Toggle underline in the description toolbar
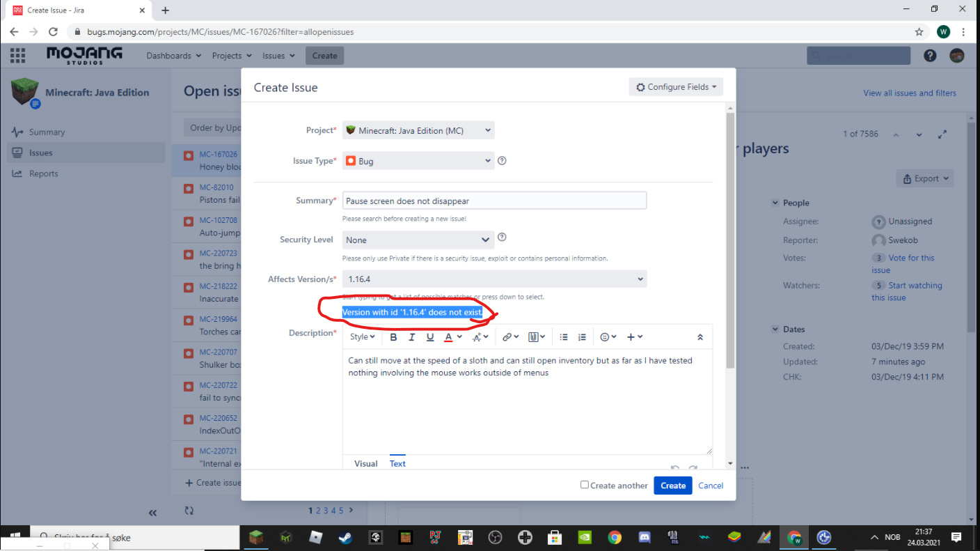 430,337
